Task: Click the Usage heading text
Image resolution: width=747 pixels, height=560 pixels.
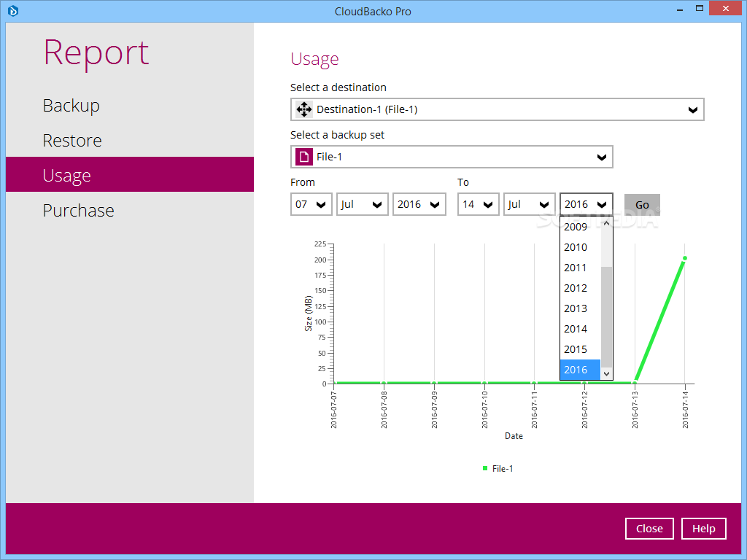Action: click(314, 59)
